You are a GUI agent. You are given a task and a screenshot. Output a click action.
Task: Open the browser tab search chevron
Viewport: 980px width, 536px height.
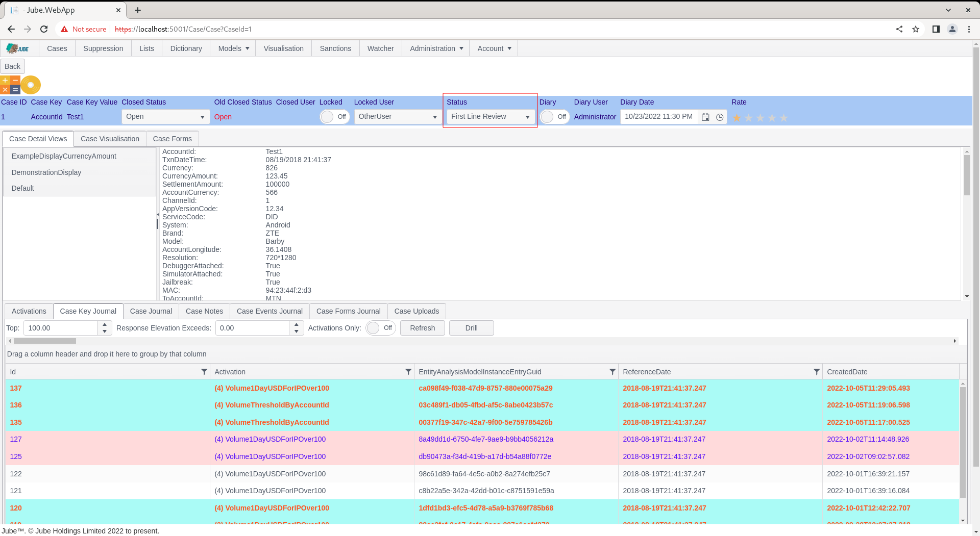click(948, 10)
